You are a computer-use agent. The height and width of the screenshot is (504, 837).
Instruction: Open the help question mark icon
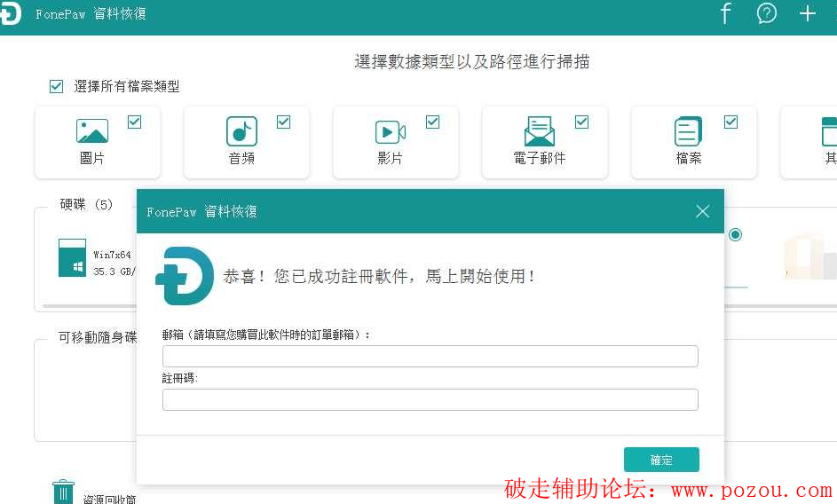click(x=767, y=13)
